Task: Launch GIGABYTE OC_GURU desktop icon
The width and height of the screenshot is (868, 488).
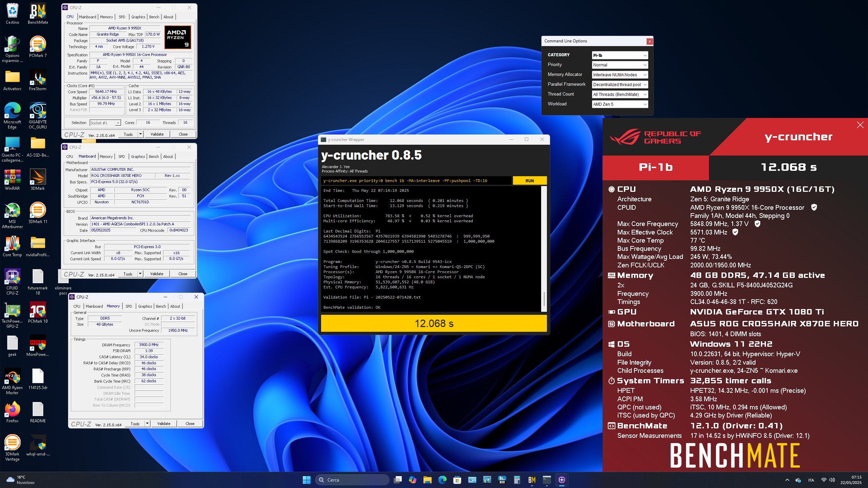Action: [38, 115]
